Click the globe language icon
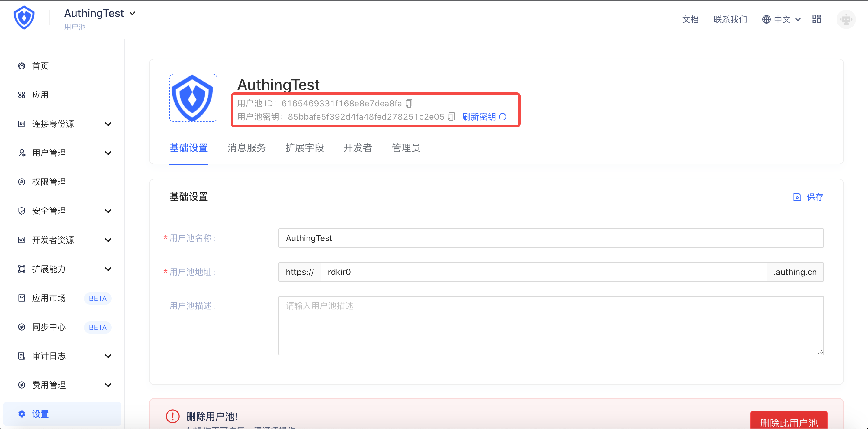Screen dimensions: 868x429 point(766,19)
